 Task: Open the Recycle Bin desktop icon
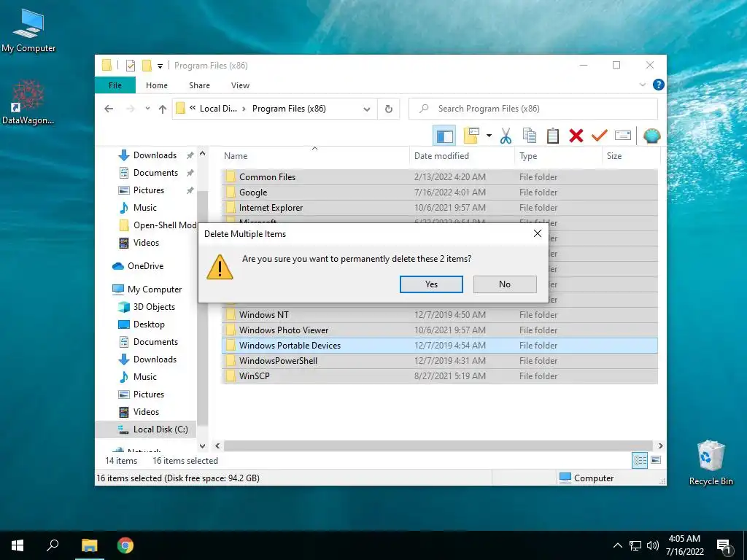click(711, 463)
